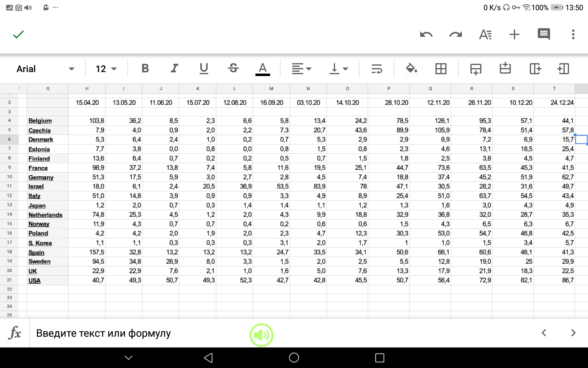
Task: Open the comments icon
Action: click(x=544, y=34)
